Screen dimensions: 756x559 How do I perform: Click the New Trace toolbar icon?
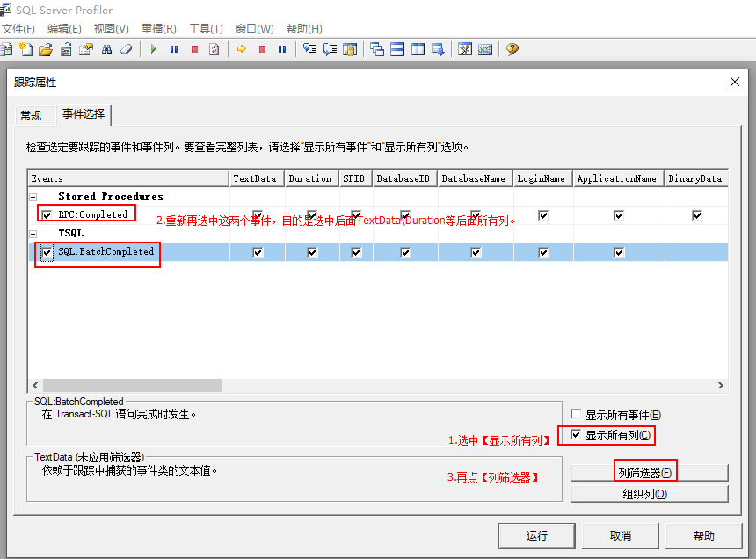click(x=6, y=49)
